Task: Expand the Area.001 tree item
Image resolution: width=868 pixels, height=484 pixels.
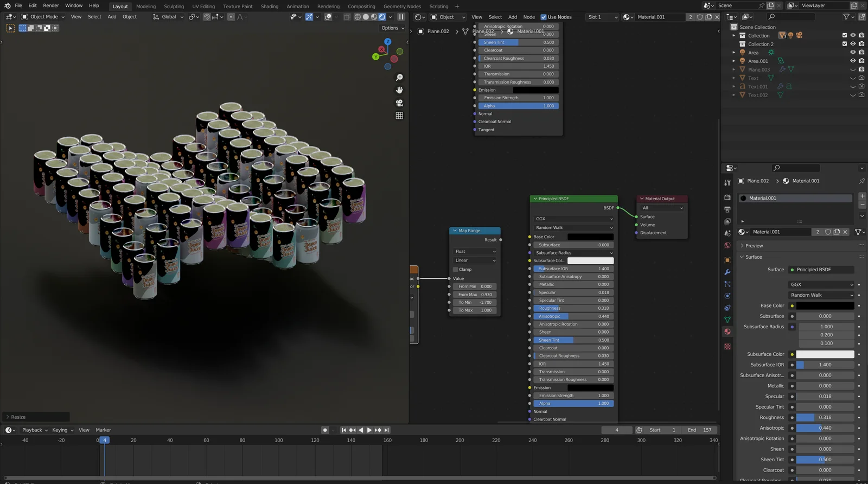Action: tap(734, 61)
